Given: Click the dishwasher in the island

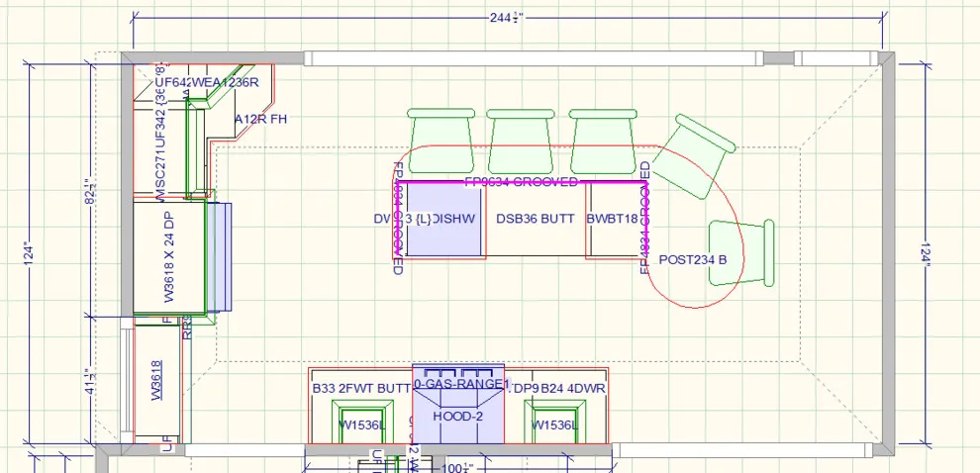Looking at the screenshot, I should pyautogui.click(x=445, y=220).
